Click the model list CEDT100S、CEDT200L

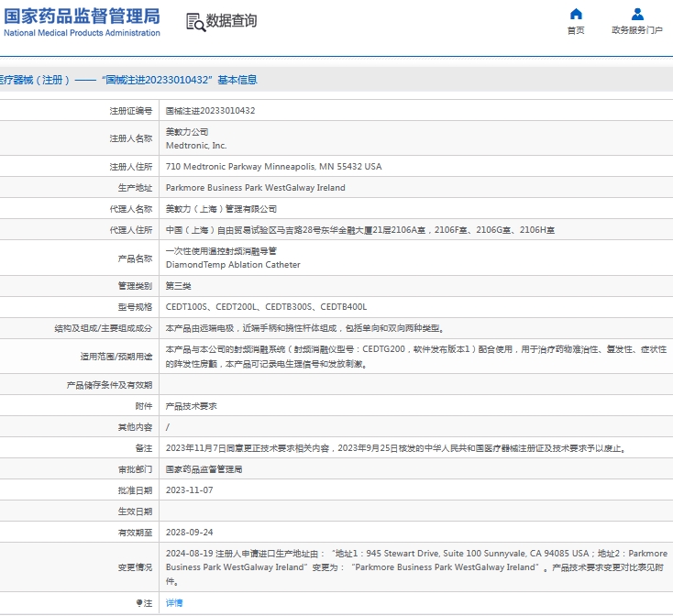pyautogui.click(x=266, y=307)
